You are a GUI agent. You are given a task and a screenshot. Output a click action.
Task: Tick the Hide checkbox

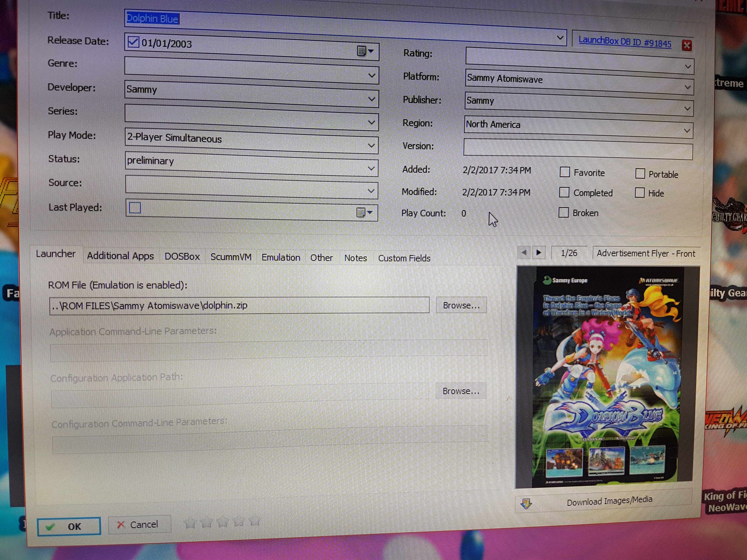coord(639,193)
